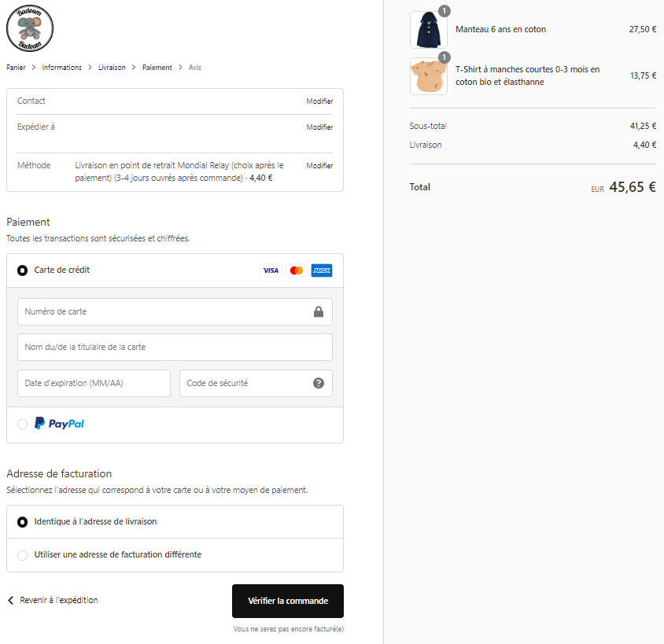664x644 pixels.
Task: Click Modifier next to Contact
Action: (x=319, y=101)
